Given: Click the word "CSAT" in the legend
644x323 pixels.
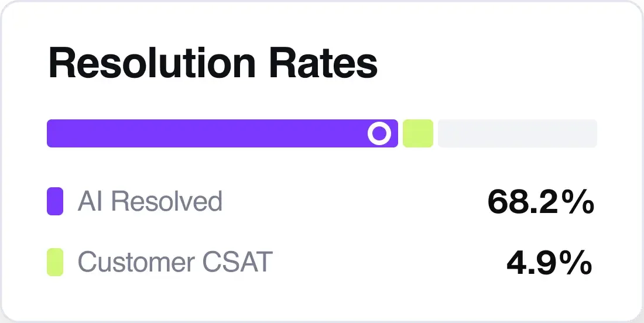Looking at the screenshot, I should (237, 262).
